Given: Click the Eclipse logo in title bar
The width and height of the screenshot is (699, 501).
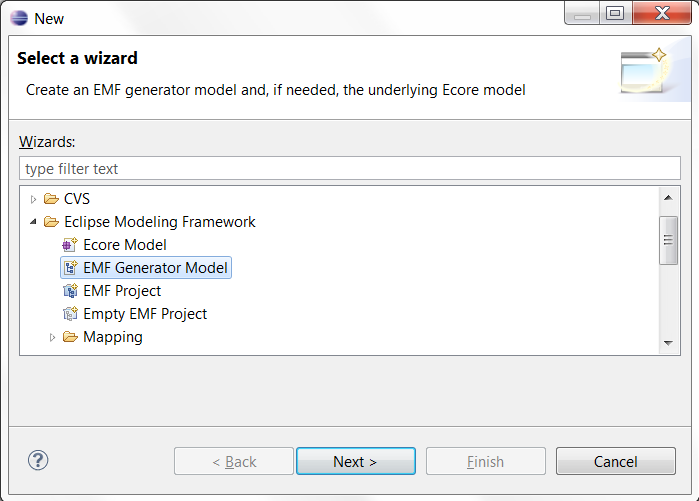Looking at the screenshot, I should (19, 18).
